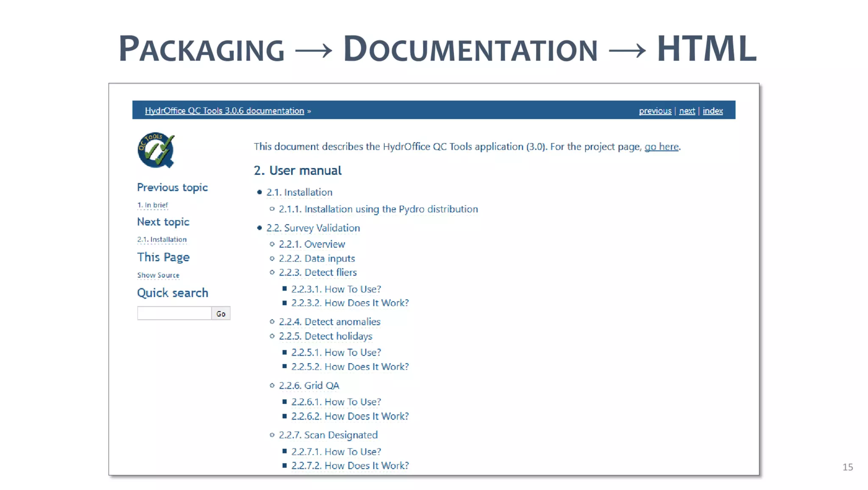Open sidebar '2.1. Installation' next topic link
868x490 pixels.
click(162, 240)
